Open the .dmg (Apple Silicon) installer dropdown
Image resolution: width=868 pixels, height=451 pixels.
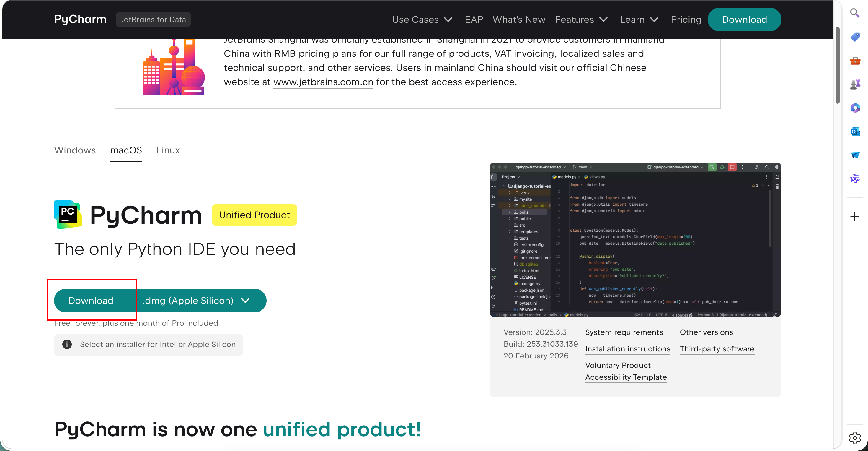click(197, 301)
